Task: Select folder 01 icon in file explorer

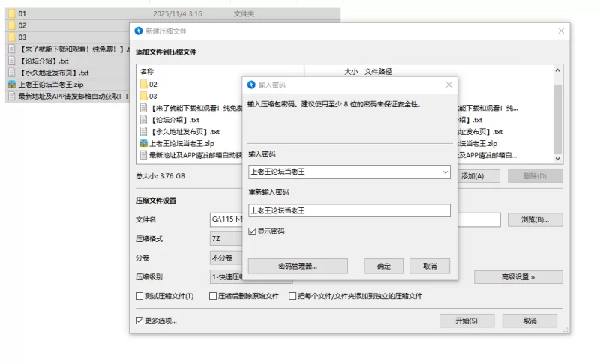Action: click(x=12, y=13)
